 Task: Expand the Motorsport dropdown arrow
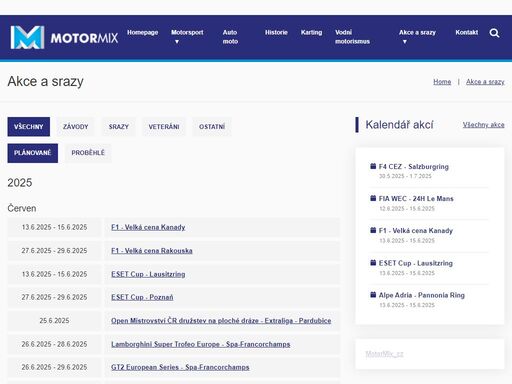pos(177,42)
